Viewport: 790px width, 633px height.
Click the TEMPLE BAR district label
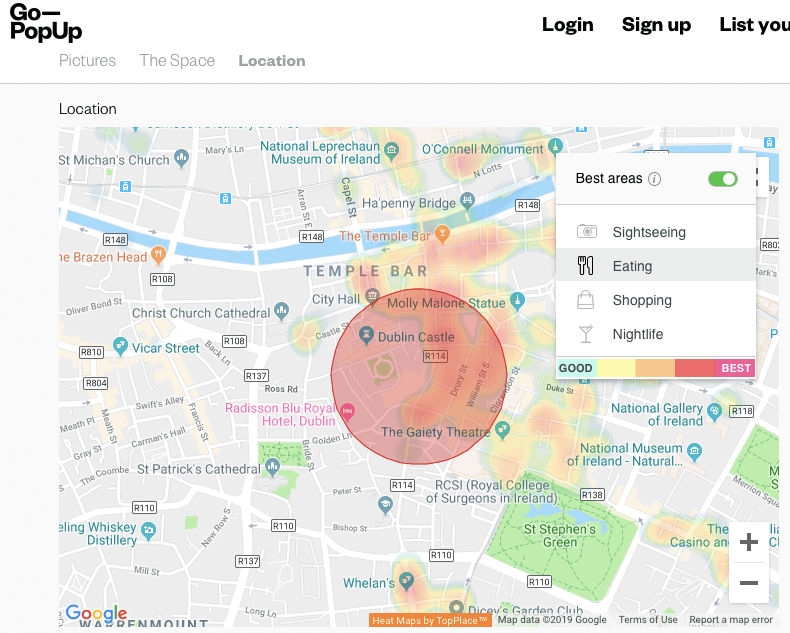pos(365,271)
